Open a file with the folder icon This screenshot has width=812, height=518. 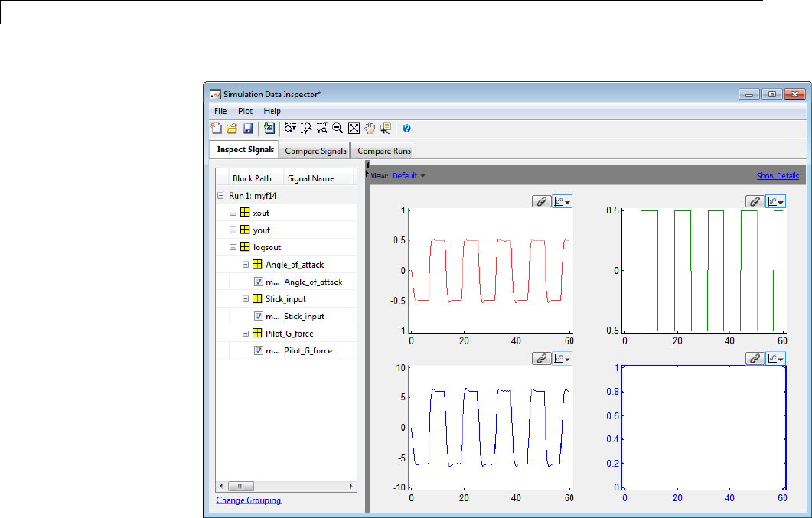[230, 129]
